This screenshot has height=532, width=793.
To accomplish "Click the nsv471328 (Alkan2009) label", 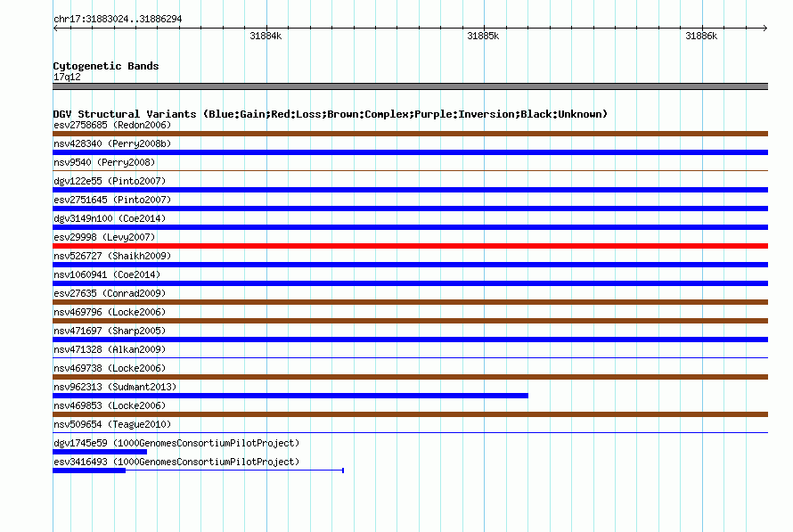I will (x=110, y=349).
